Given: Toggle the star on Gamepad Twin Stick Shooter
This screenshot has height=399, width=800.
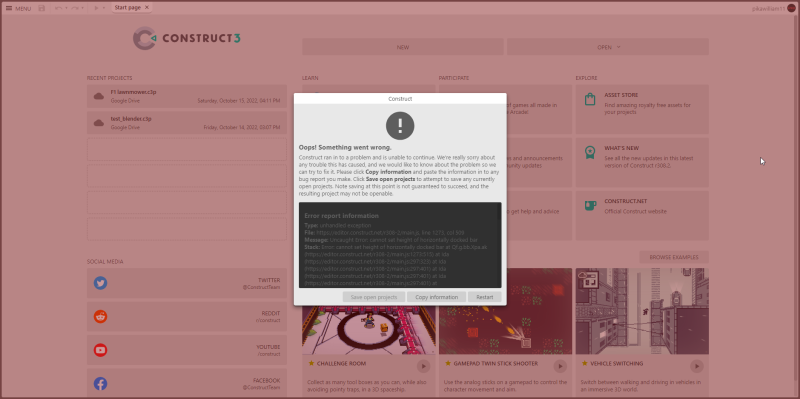Looking at the screenshot, I should coord(447,363).
